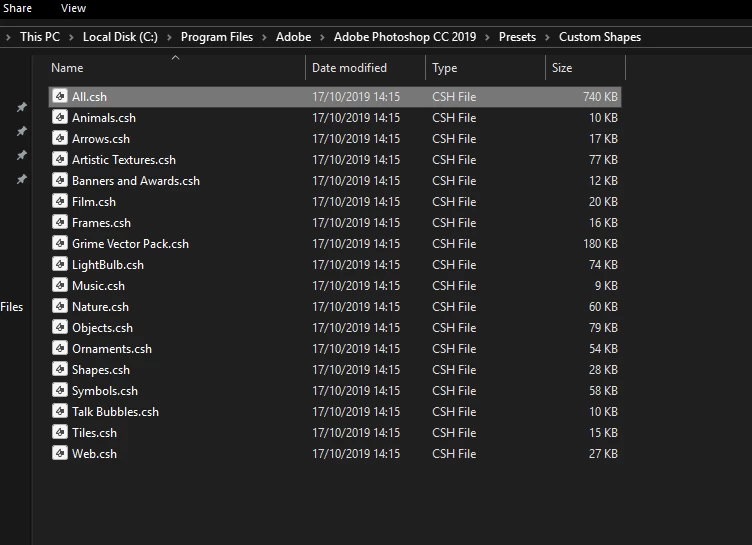
Task: Select the Music.csh file name
Action: point(98,286)
